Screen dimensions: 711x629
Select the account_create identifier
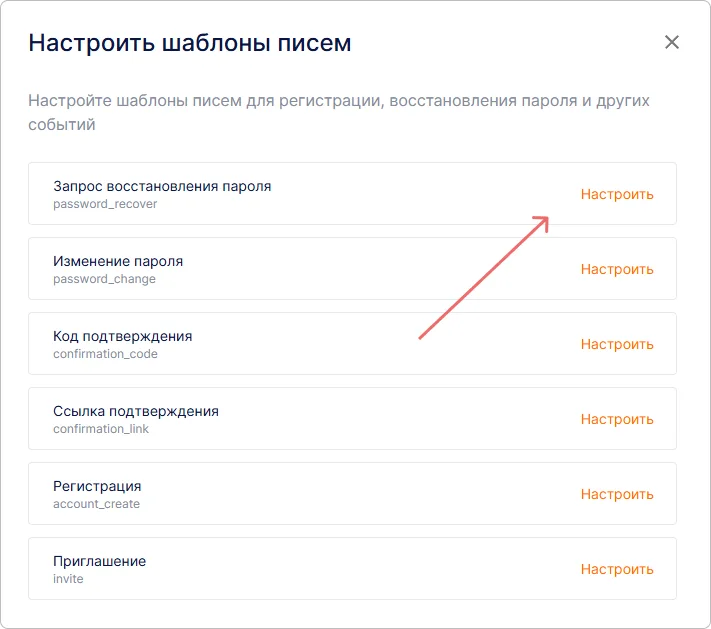pos(96,504)
